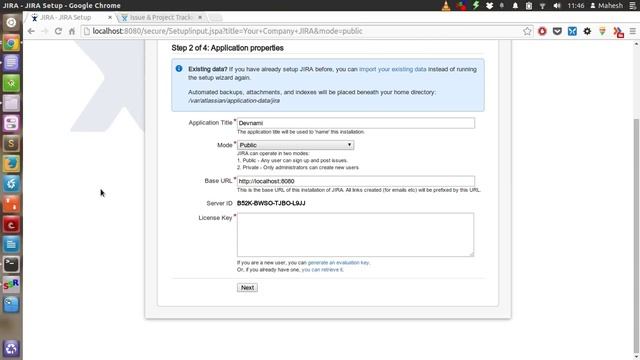640x360 pixels.
Task: Open the Terminal launcher icon
Action: tap(11, 264)
